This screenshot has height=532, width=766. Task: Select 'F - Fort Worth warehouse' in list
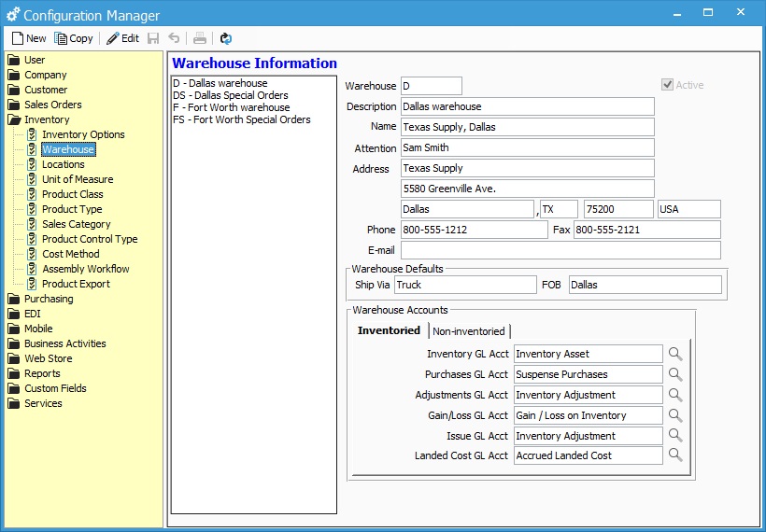232,107
